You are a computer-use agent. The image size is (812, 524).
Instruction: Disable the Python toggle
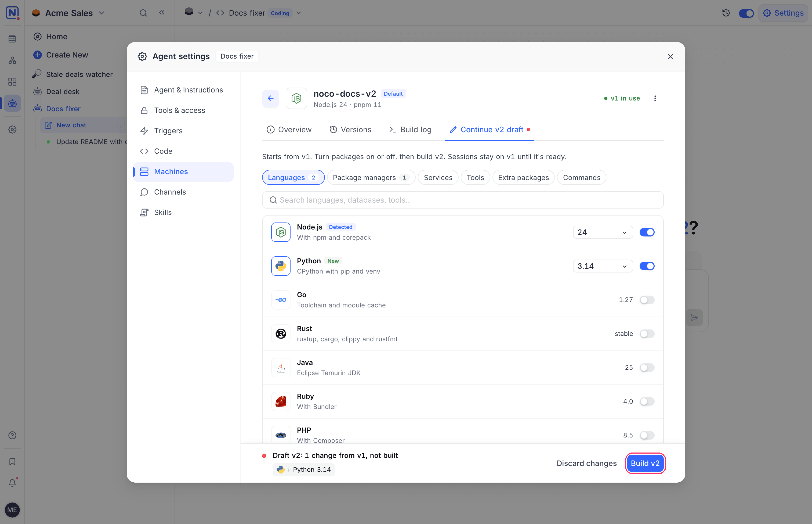[x=647, y=266]
